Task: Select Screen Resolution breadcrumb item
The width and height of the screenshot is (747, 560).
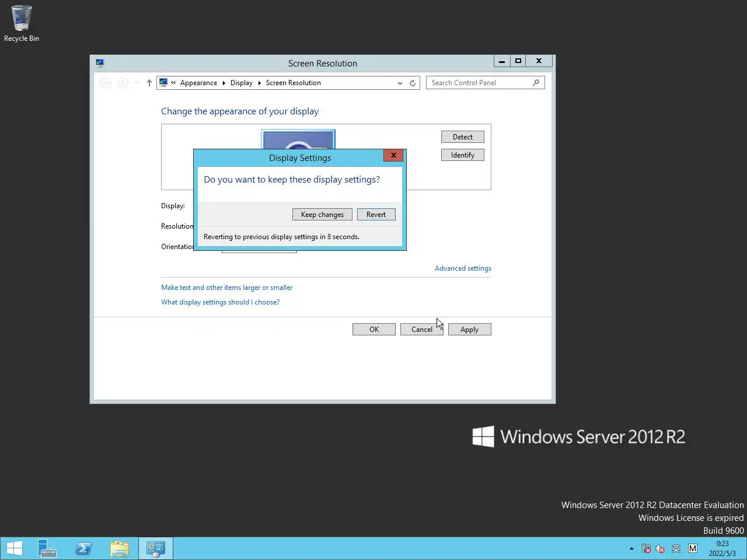Action: point(294,83)
